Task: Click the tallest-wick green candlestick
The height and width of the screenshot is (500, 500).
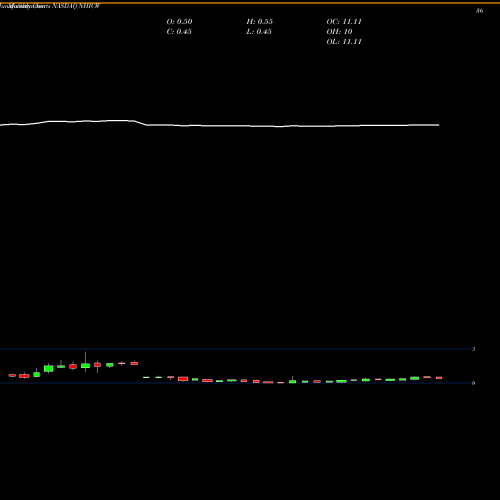Action: 85,366
